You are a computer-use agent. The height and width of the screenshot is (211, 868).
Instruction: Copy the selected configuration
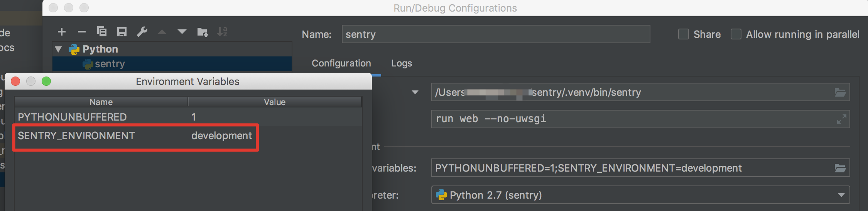tap(102, 32)
